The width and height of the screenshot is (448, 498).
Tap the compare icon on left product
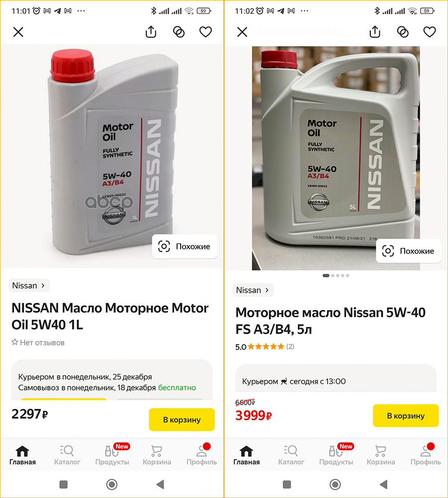[x=179, y=32]
